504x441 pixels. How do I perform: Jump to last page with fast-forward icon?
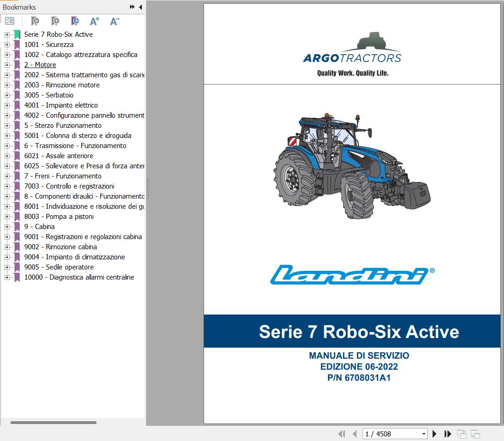[x=447, y=434]
